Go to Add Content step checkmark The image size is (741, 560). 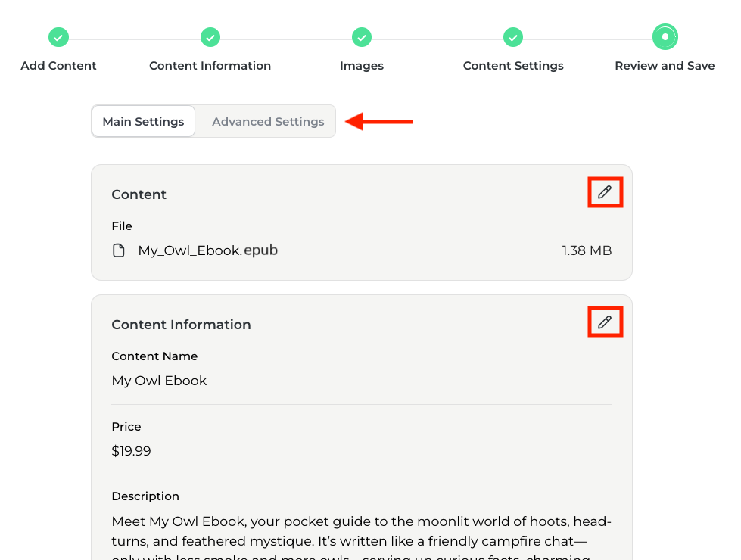[58, 37]
